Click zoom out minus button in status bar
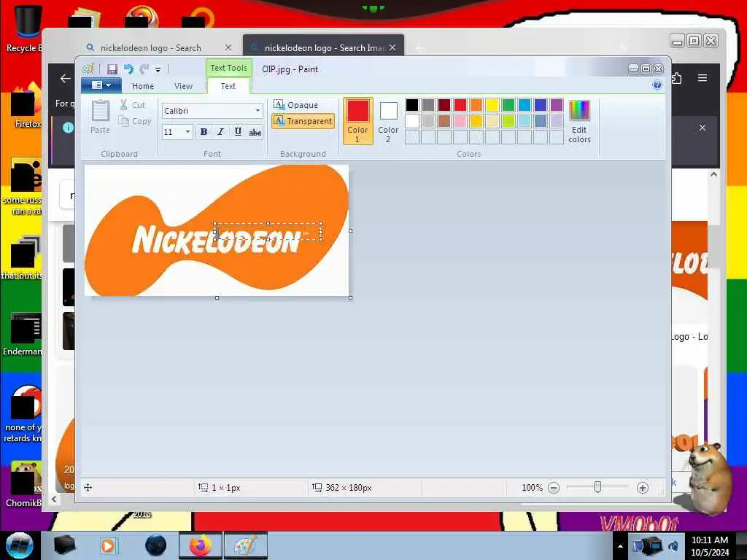 point(554,488)
